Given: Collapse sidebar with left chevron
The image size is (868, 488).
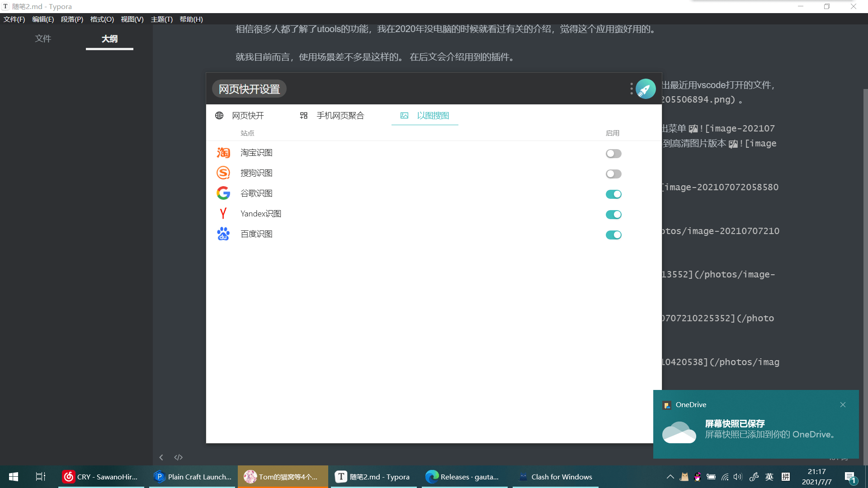Looking at the screenshot, I should pyautogui.click(x=161, y=457).
